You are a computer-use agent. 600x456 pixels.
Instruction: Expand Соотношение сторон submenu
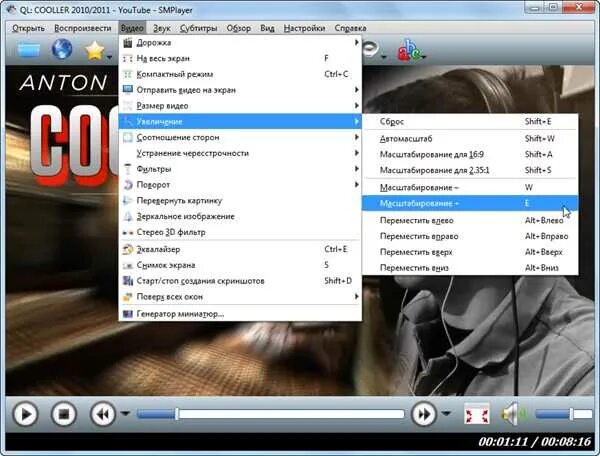pos(240,137)
